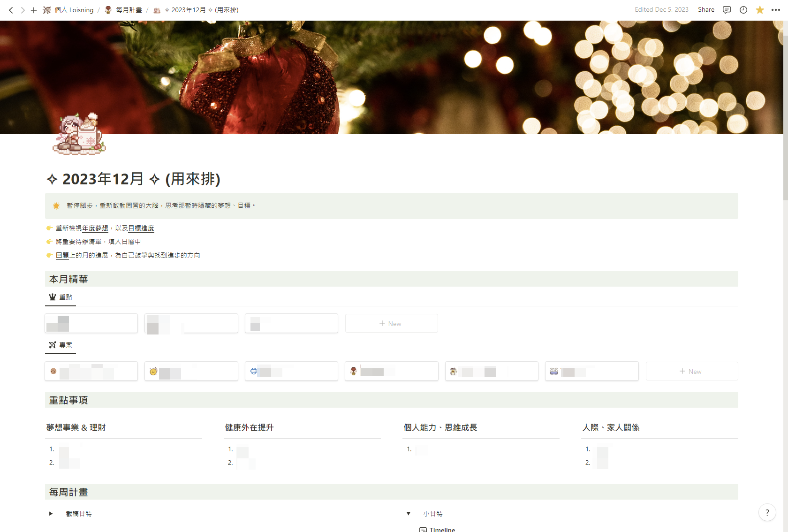The image size is (788, 532).
Task: Open the fifth 專案 card with the robot icon
Action: [x=492, y=371]
